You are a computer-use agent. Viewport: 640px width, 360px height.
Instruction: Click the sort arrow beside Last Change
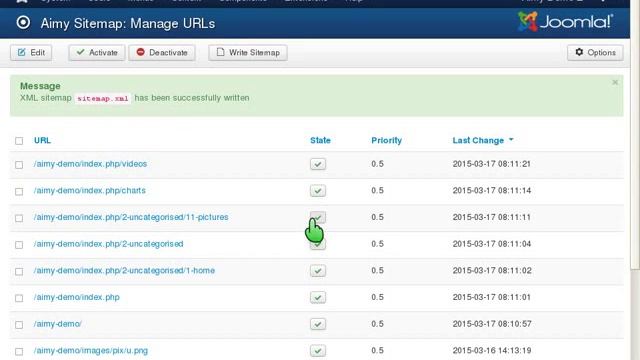pyautogui.click(x=511, y=140)
